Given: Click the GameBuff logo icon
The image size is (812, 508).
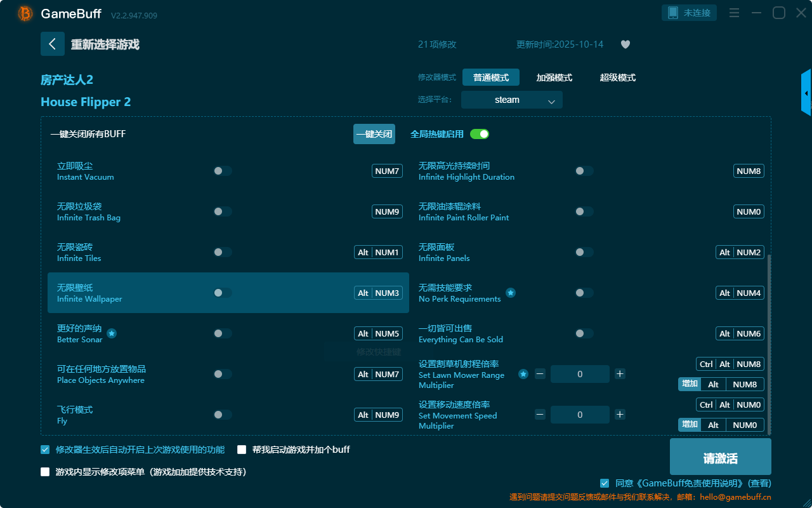Looking at the screenshot, I should [25, 13].
